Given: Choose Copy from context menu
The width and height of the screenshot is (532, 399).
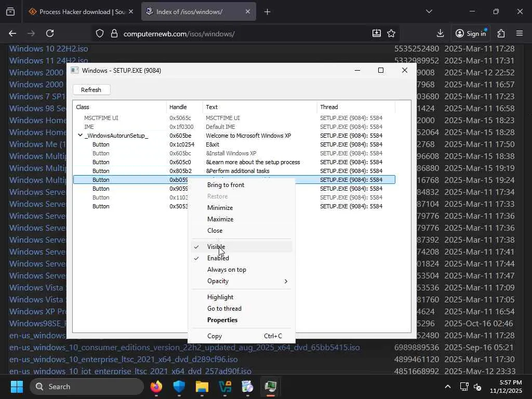Looking at the screenshot, I should click(242, 336).
